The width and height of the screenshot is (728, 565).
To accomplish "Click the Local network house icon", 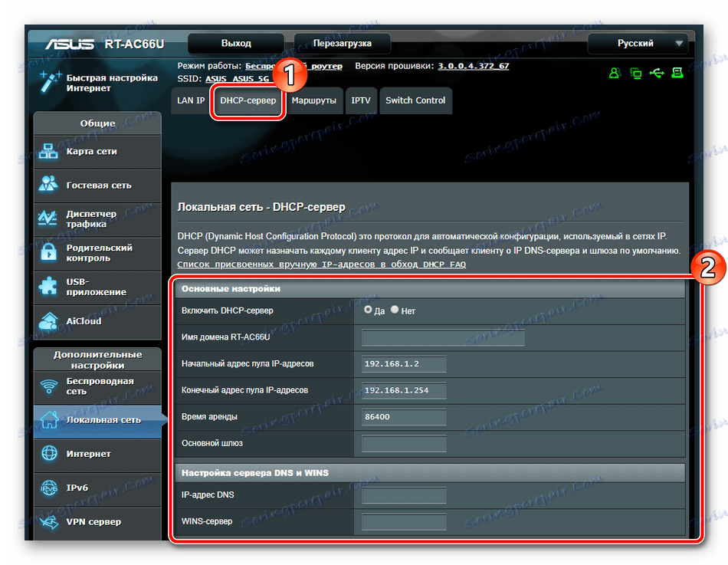I will pos(49,419).
